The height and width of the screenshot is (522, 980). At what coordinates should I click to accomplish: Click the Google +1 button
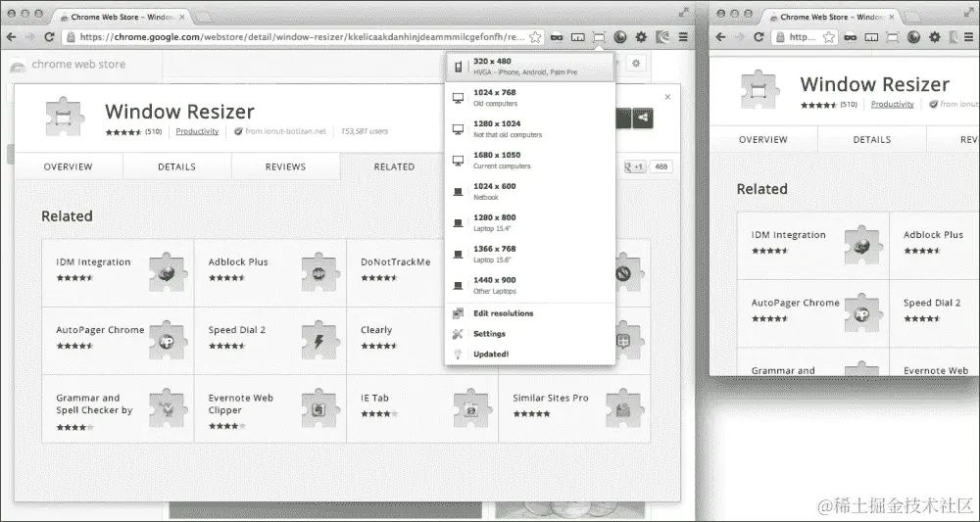[634, 166]
